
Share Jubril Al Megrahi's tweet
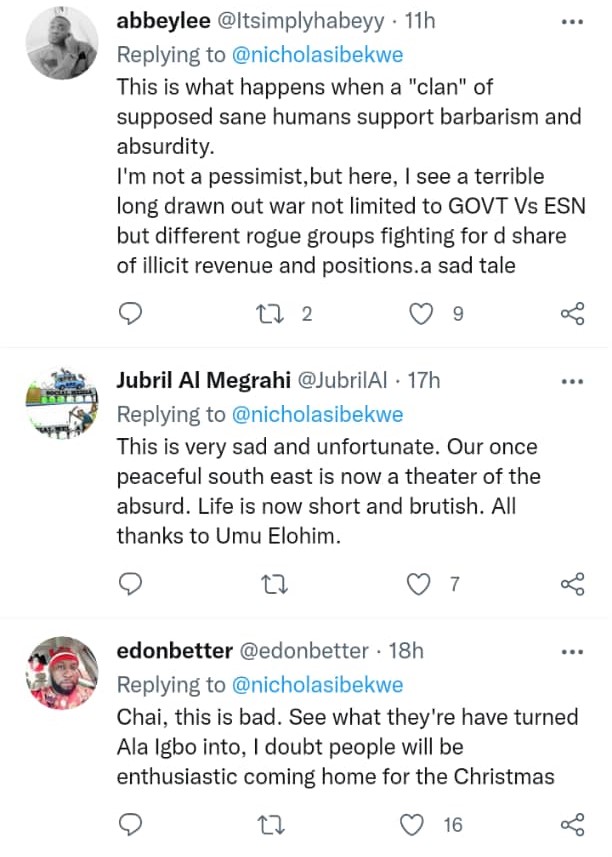(571, 584)
